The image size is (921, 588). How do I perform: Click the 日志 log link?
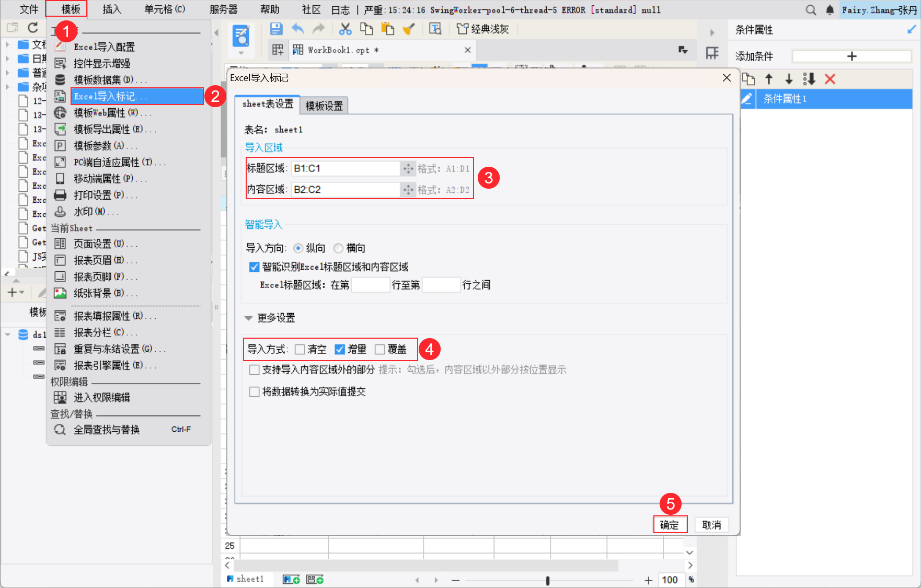pos(340,10)
